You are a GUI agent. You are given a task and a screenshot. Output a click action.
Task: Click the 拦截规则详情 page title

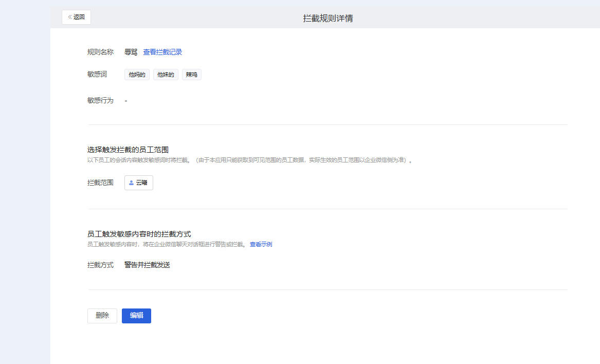[328, 19]
